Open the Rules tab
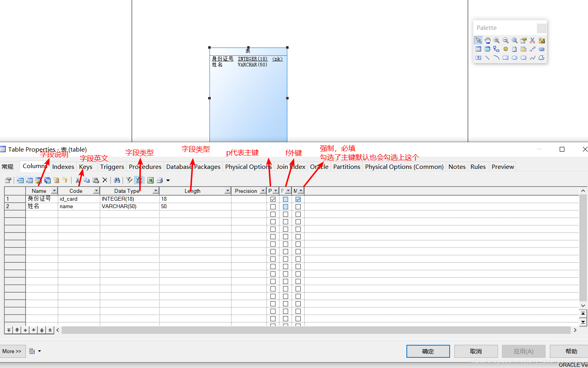588x368 pixels. 478,167
